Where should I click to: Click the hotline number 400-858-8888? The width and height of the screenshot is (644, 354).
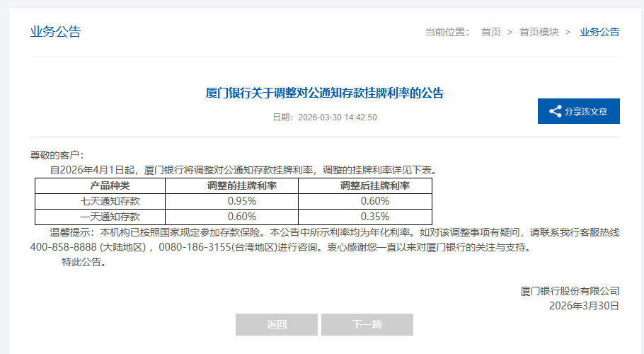(x=63, y=247)
